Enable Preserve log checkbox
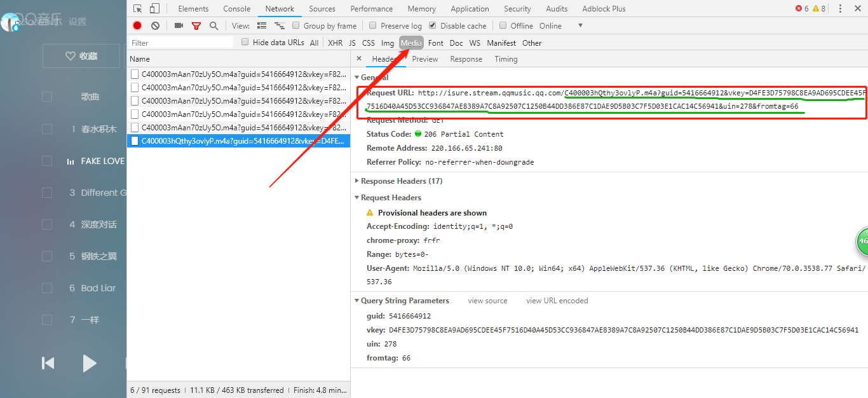Screen dimensions: 868x398 pyautogui.click(x=373, y=25)
